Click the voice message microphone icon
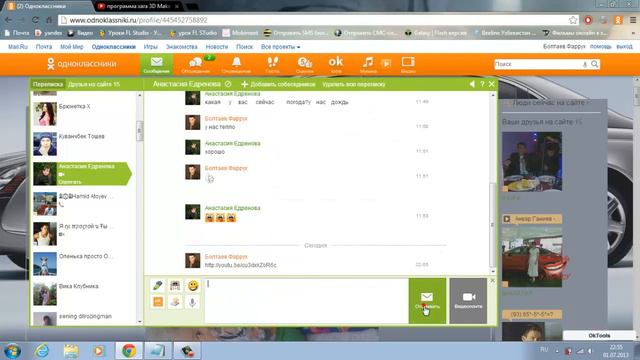The height and width of the screenshot is (360, 640). click(x=193, y=302)
